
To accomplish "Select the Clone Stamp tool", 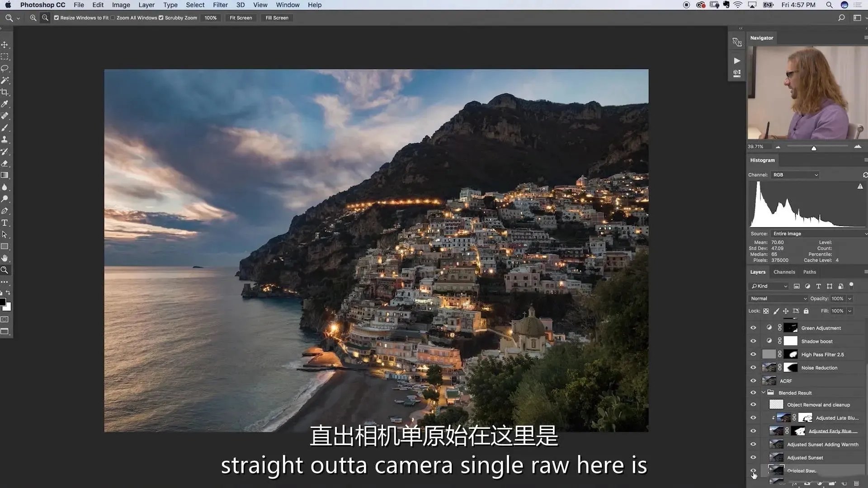I will tap(5, 140).
